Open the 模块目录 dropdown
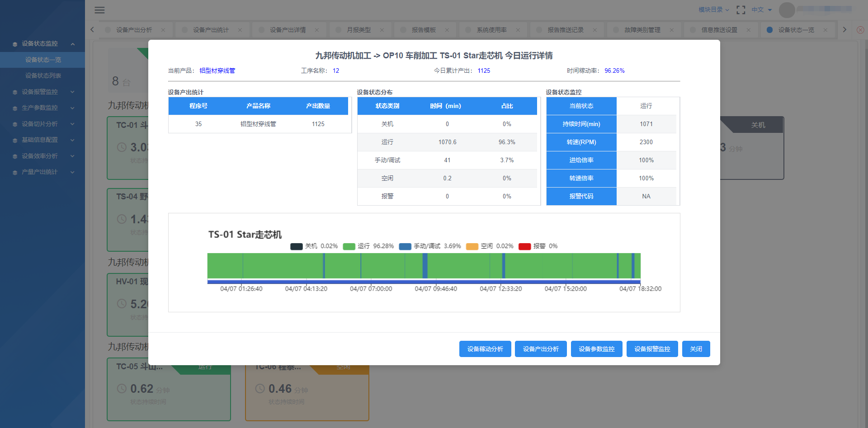Viewport: 868px width, 428px height. [713, 9]
